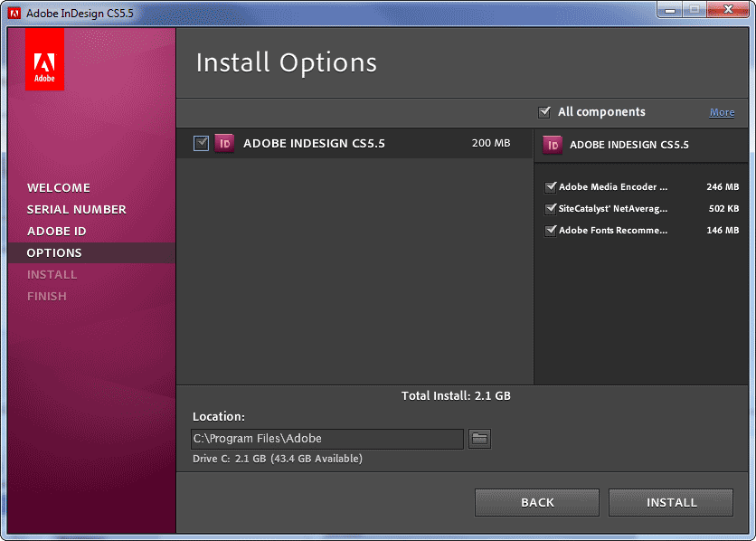Click the 502 KB size for SiteCatalyst
Image resolution: width=756 pixels, height=541 pixels.
pos(723,209)
